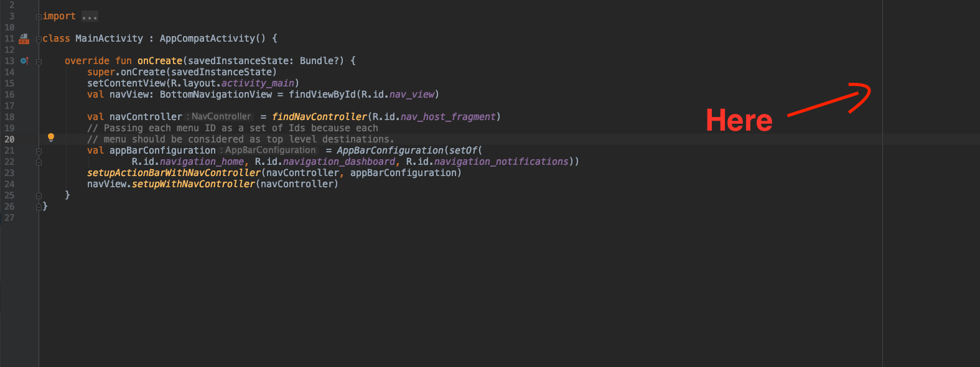Collapse the MainActivity class fold marker

[39, 39]
